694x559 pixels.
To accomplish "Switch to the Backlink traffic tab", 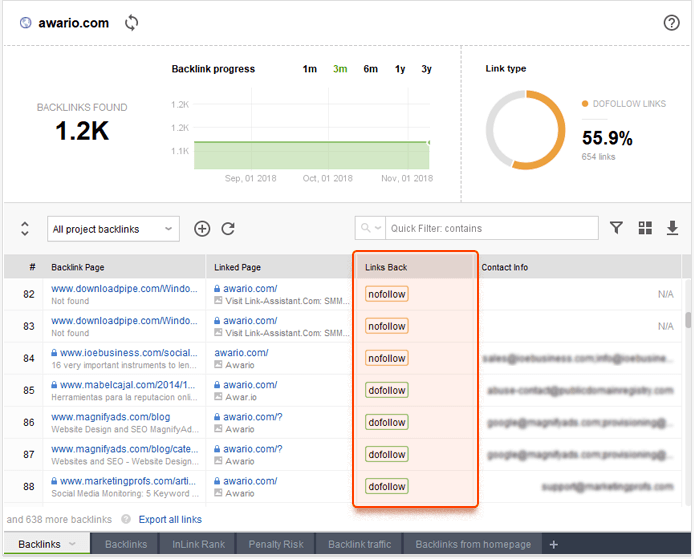I will [x=359, y=544].
